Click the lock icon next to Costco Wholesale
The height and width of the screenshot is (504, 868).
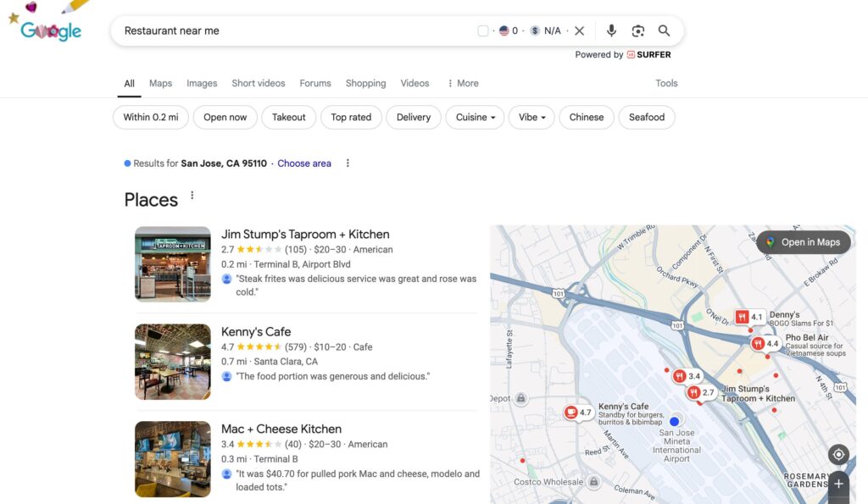point(593,482)
